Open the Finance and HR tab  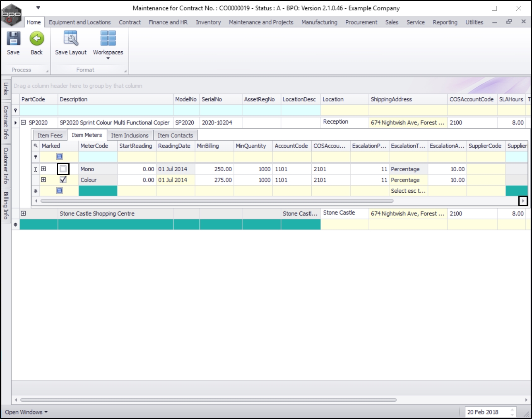(168, 22)
